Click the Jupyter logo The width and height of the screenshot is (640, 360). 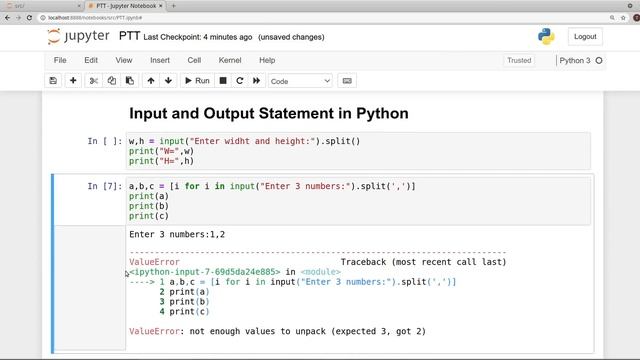(x=78, y=36)
